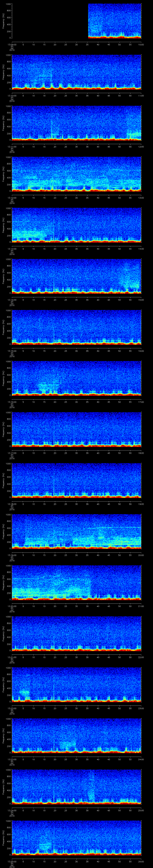Click the spectrogram panel starting at 13:19:00
Viewport: 153px width, 868px height.
(x=76, y=531)
